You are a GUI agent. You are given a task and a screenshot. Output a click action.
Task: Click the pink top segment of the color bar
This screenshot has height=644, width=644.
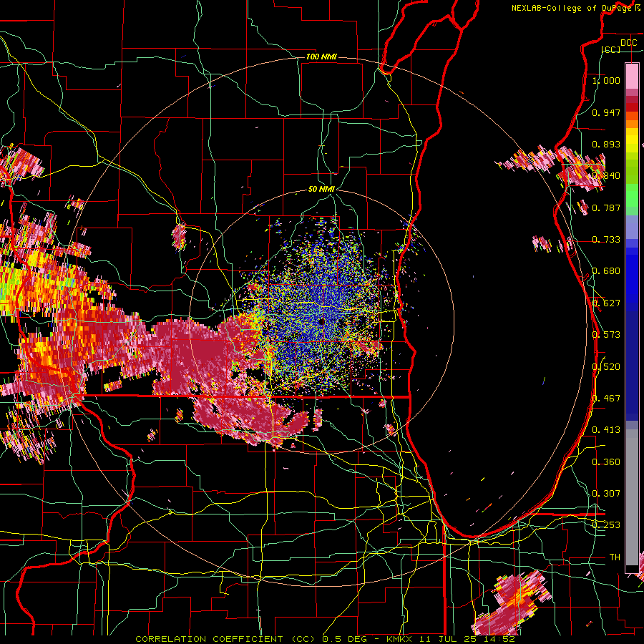pyautogui.click(x=632, y=77)
